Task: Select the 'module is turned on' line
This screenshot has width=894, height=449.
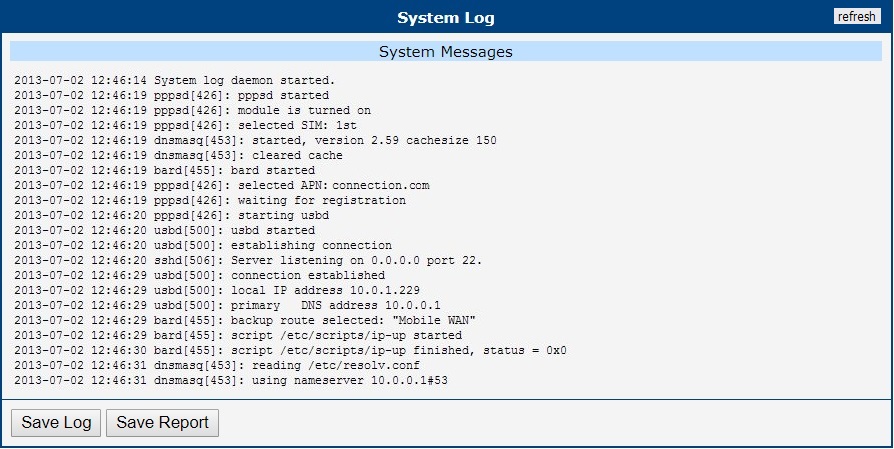Action: click(x=193, y=110)
